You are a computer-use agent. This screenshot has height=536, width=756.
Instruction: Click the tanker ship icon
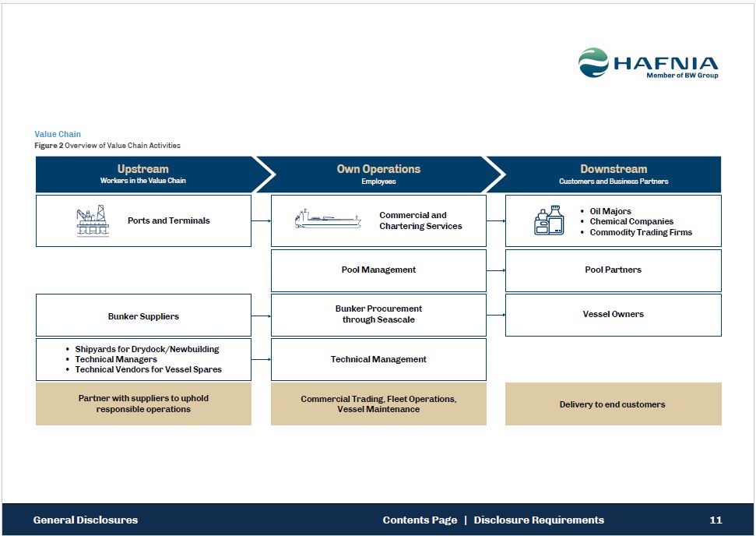(328, 220)
